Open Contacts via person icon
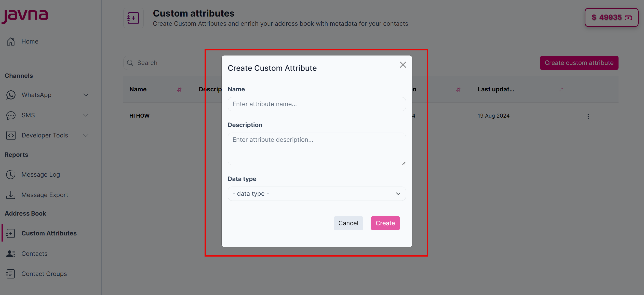644x295 pixels. coord(10,254)
